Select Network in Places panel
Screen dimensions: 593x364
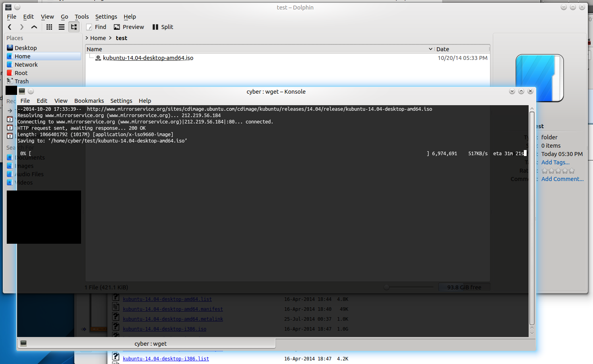point(44,65)
